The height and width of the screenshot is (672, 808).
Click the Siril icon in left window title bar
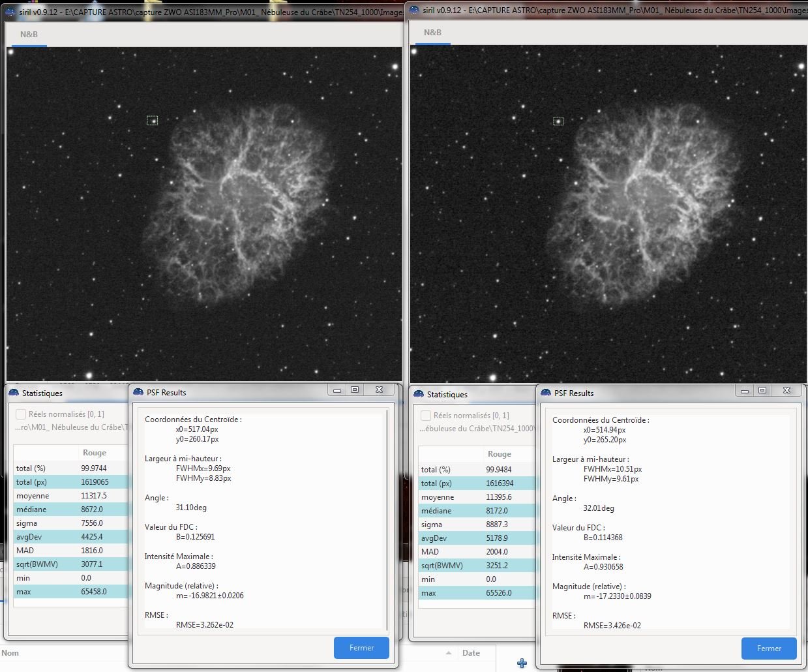coord(10,12)
